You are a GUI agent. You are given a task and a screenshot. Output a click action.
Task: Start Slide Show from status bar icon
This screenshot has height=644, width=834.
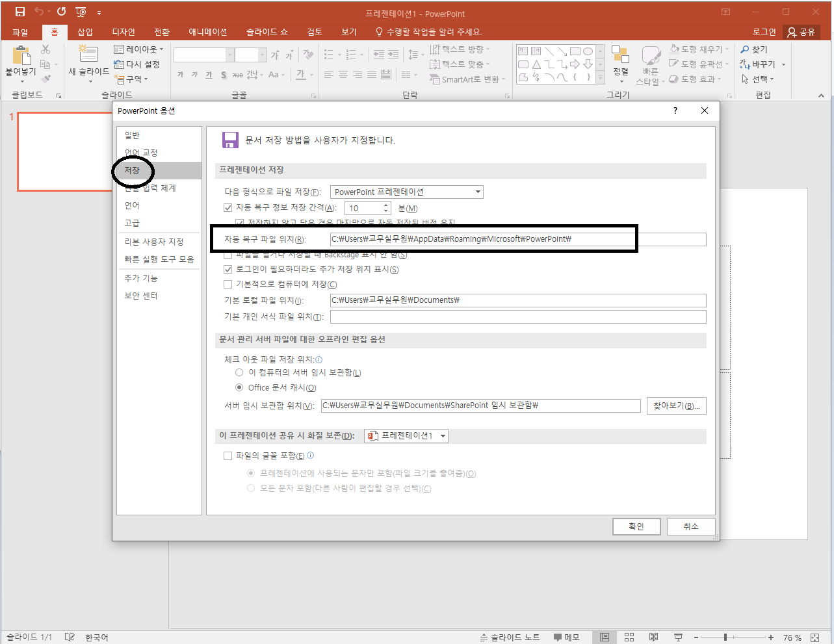678,638
